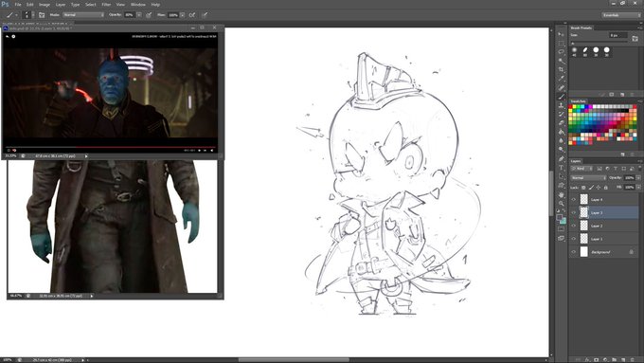The width and height of the screenshot is (644, 363).
Task: Open the brush panel toggle in options bar
Action: click(42, 15)
